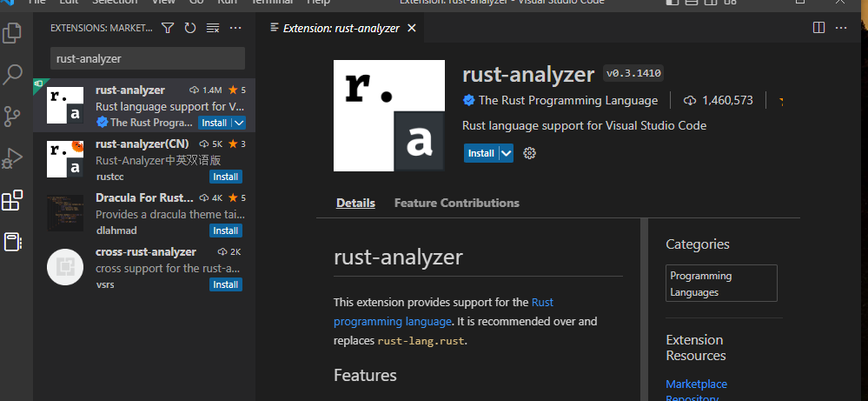
Task: Select the Extension: rust-analyzer editor tab
Action: [341, 28]
